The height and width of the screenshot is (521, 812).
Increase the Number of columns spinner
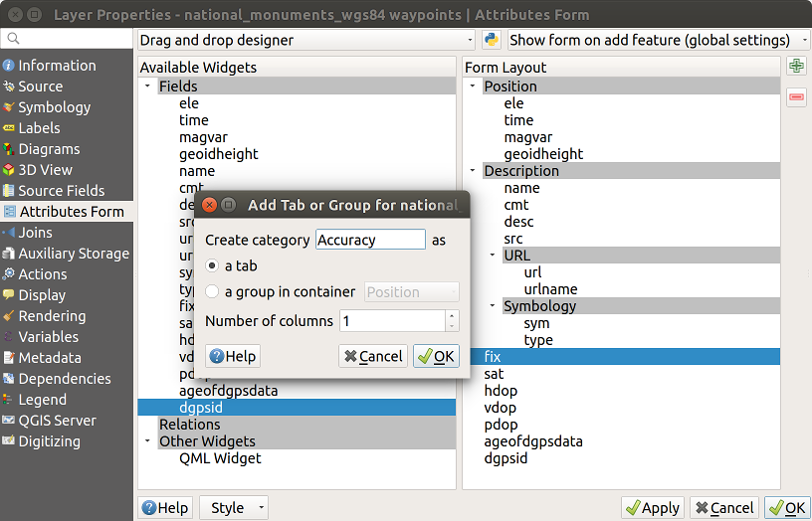click(x=453, y=316)
